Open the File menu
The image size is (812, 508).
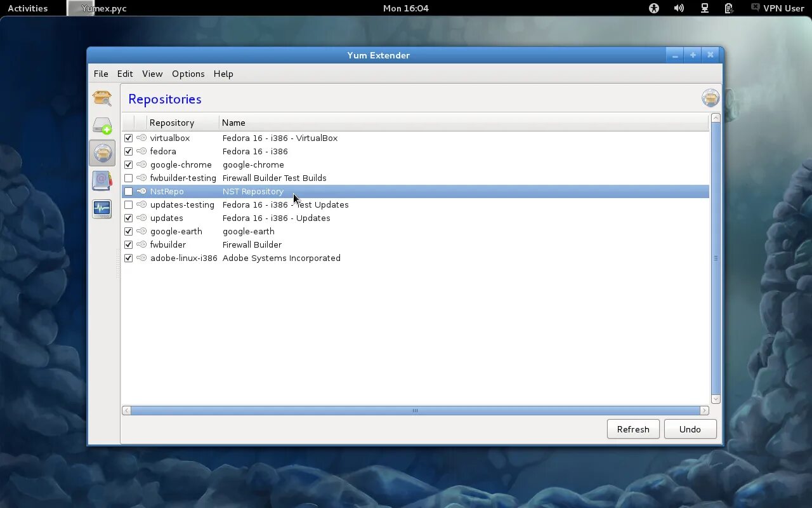[101, 74]
